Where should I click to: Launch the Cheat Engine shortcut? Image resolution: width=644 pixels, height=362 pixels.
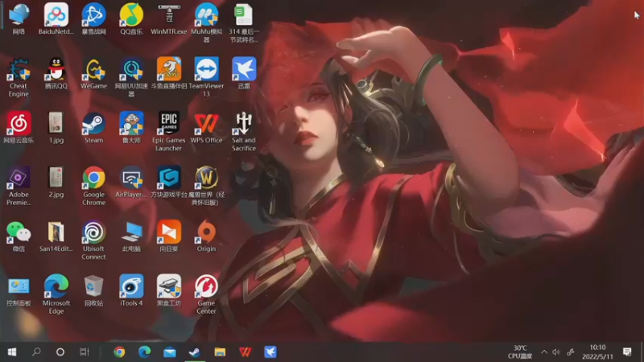[19, 76]
